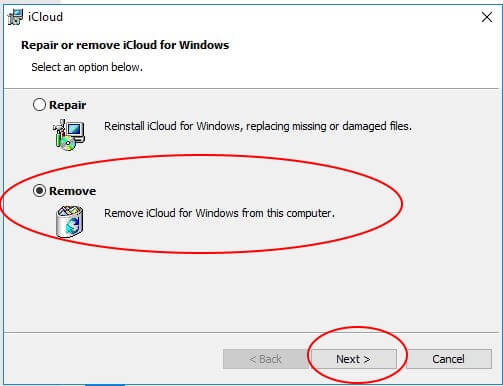Image resolution: width=503 pixels, height=386 pixels.
Task: Select the Remove radio button circle
Action: [x=39, y=191]
